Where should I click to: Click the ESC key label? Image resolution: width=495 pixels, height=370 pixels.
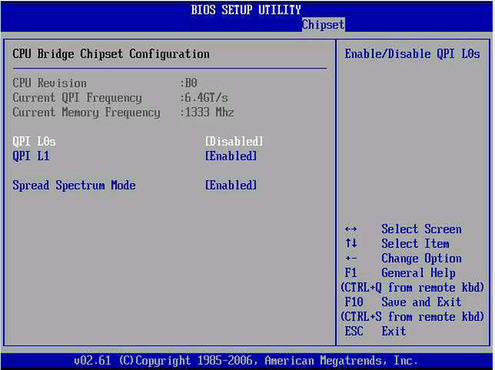(x=354, y=331)
